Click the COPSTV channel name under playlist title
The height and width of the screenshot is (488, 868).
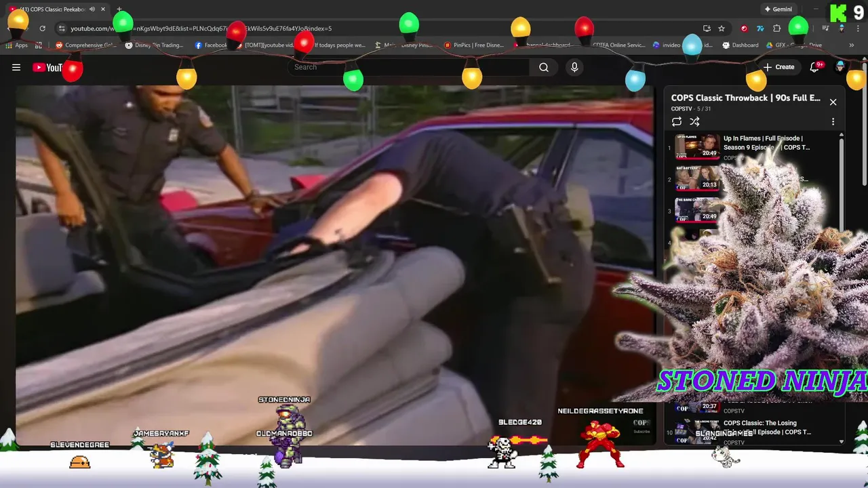coord(682,109)
